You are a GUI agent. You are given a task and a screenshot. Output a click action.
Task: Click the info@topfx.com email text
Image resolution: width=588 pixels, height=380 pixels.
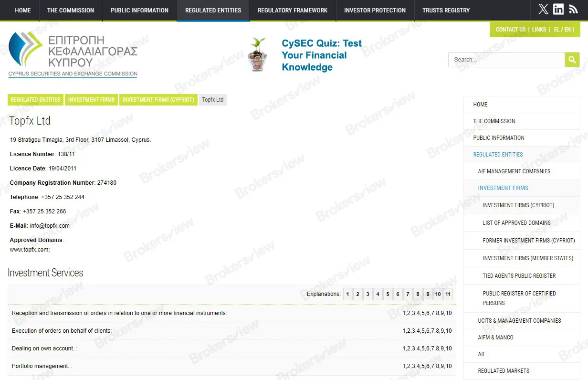point(50,226)
